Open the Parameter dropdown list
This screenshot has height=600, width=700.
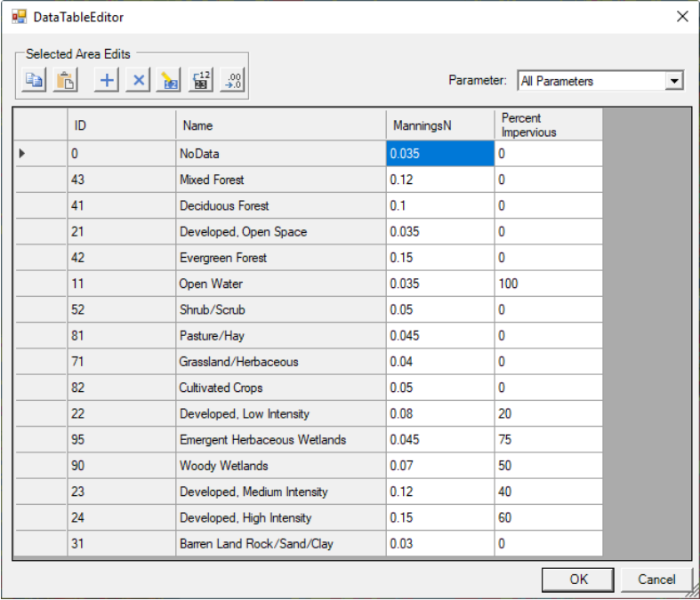(674, 81)
